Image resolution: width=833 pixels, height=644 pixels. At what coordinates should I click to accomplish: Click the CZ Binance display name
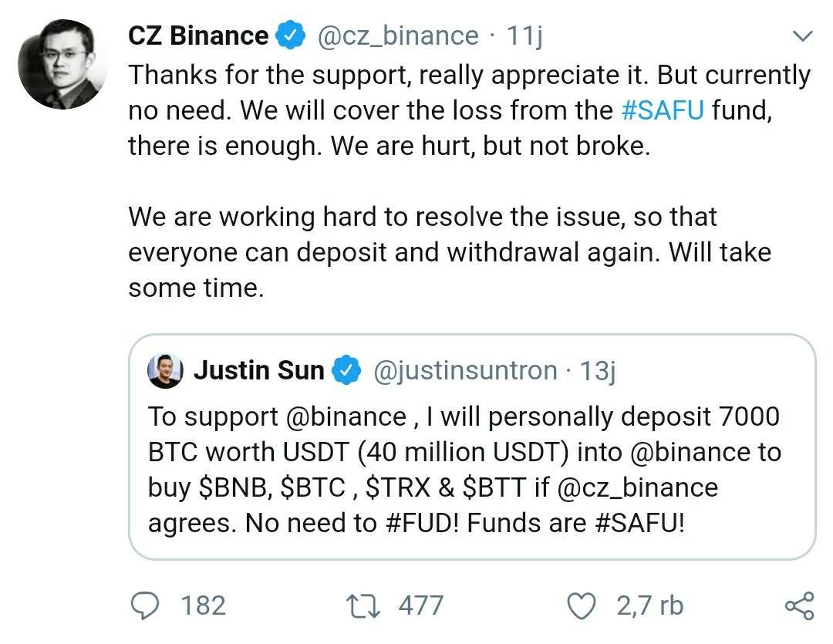point(198,36)
